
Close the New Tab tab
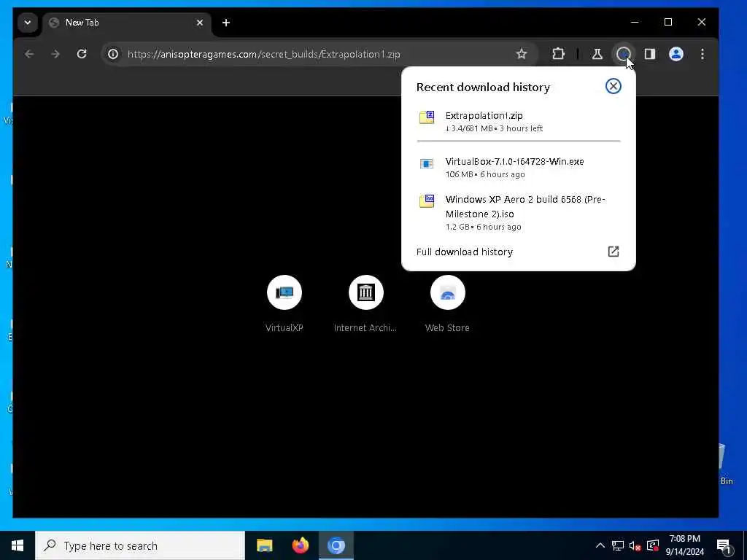[200, 23]
